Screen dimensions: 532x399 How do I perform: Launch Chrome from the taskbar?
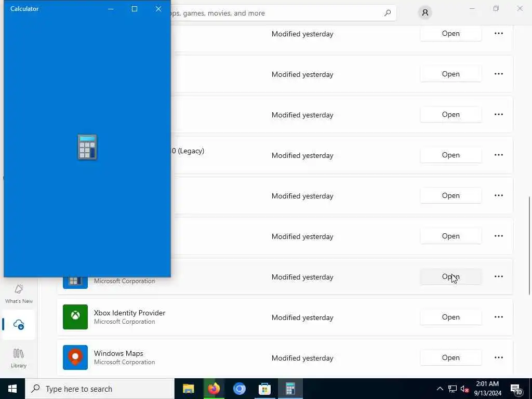(x=239, y=389)
